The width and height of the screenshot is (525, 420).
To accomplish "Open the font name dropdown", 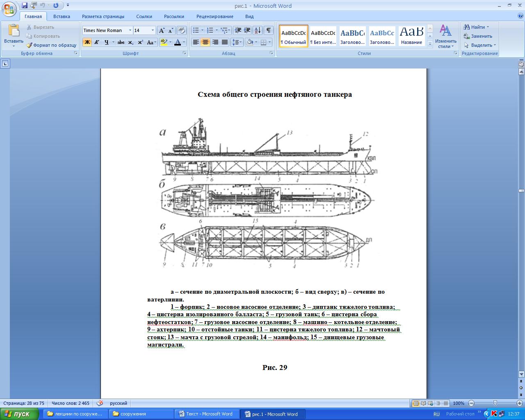I will (x=130, y=30).
